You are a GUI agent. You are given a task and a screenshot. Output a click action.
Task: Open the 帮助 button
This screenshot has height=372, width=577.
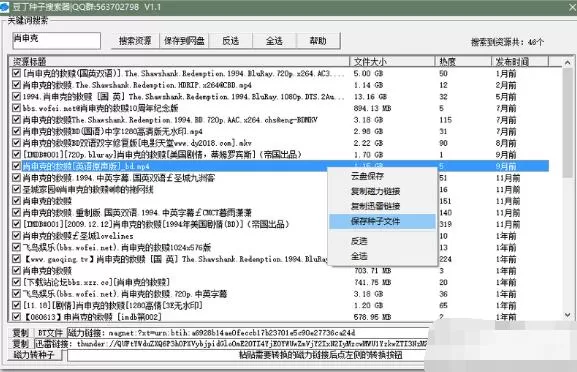click(318, 41)
